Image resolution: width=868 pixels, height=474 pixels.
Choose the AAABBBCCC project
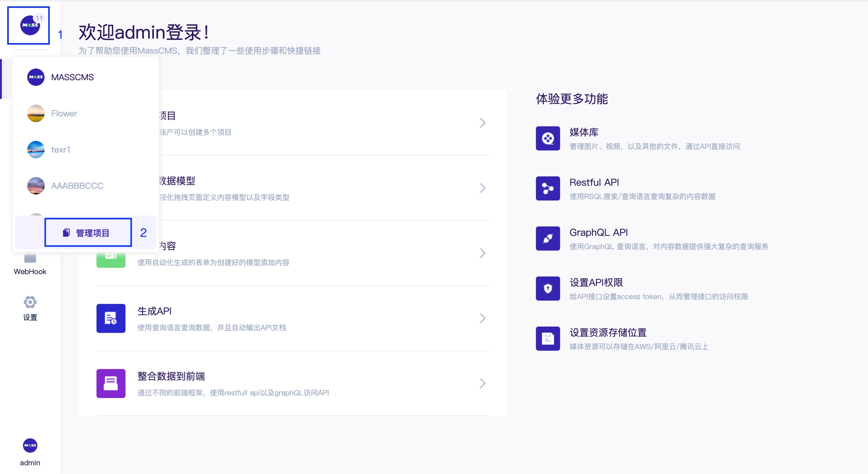click(77, 186)
